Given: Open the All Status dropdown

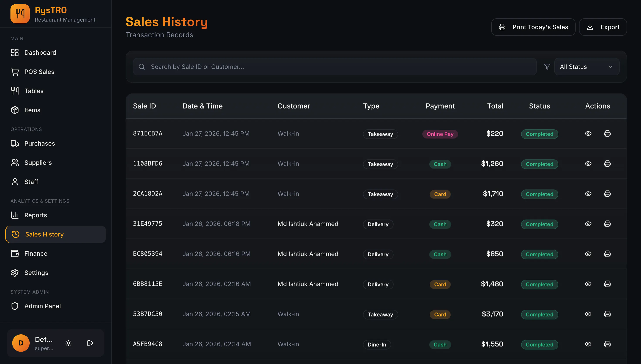Looking at the screenshot, I should [587, 67].
